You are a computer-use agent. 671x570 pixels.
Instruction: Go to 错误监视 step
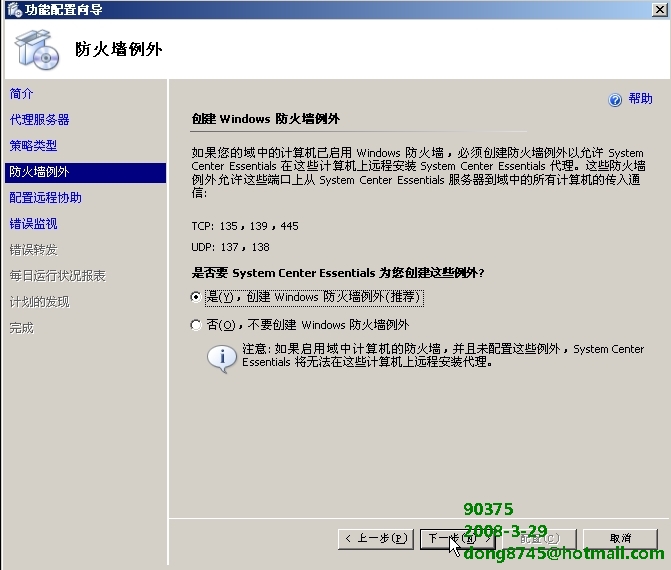33,224
